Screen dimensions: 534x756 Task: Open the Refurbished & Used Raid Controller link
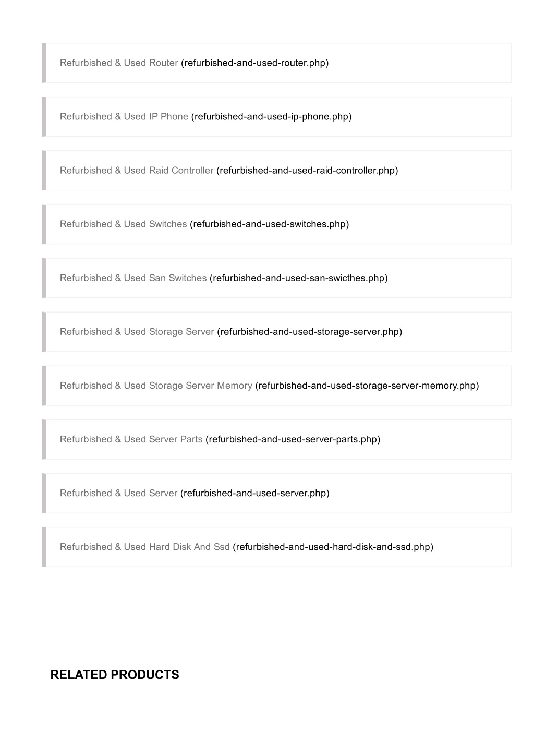pyautogui.click(x=137, y=171)
